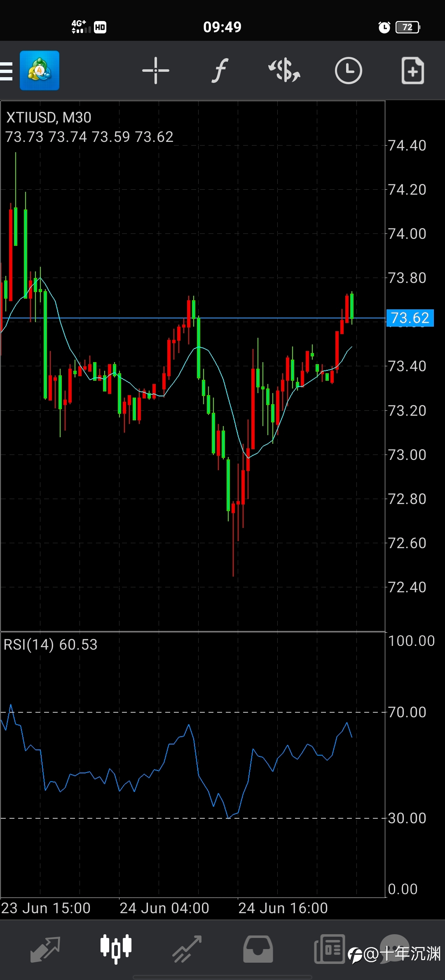
Task: Tap the current price label 73.62
Action: pos(410,318)
